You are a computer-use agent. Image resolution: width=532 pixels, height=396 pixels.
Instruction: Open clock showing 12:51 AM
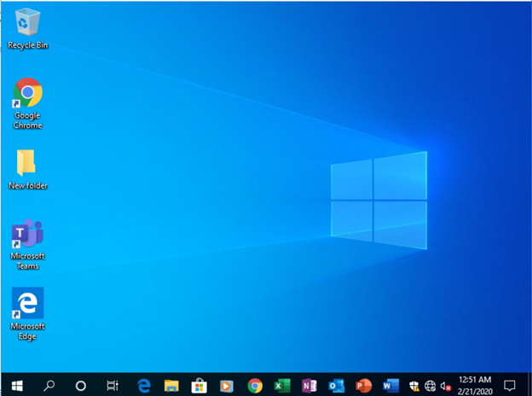475,386
